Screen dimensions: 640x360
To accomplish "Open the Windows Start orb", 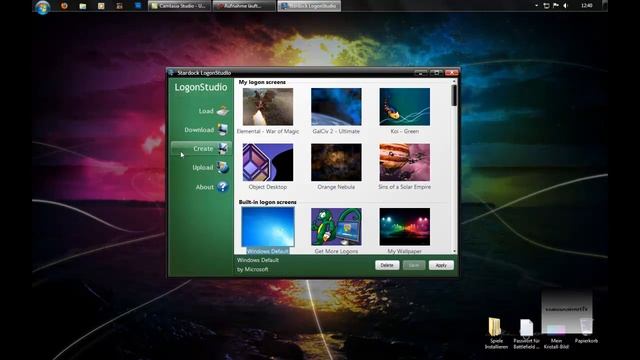I will point(42,7).
